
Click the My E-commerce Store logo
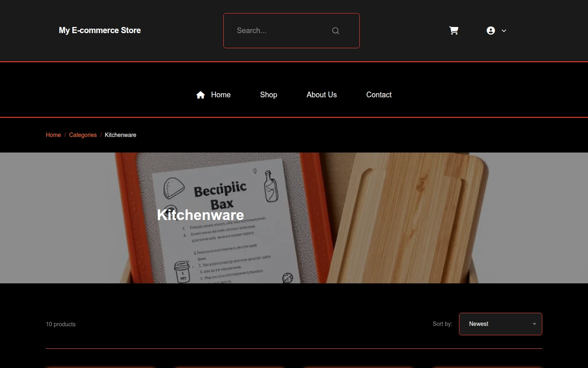(x=100, y=30)
